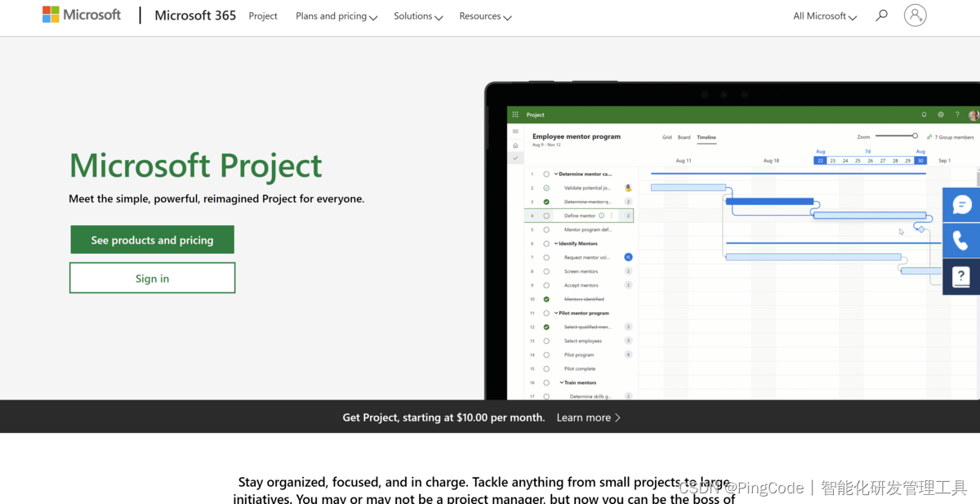Select date 22 in the timeline header
980x504 pixels.
coord(820,161)
